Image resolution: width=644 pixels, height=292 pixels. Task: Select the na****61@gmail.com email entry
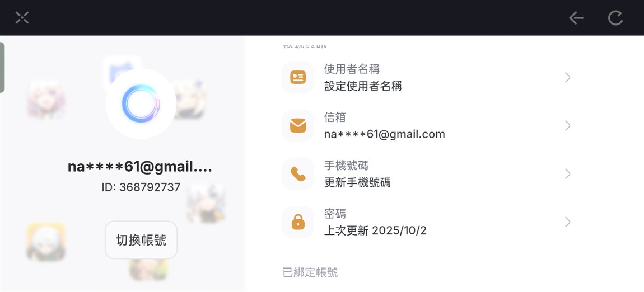pyautogui.click(x=384, y=134)
